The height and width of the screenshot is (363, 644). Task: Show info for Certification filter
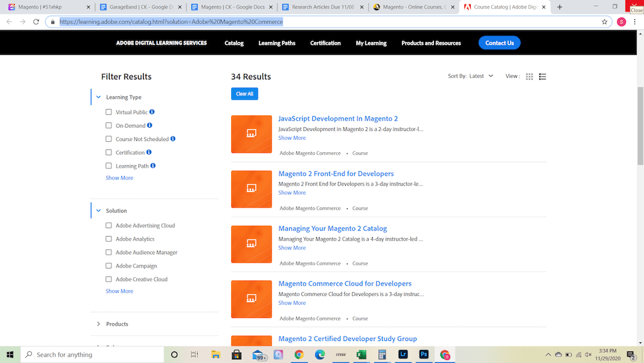point(149,152)
